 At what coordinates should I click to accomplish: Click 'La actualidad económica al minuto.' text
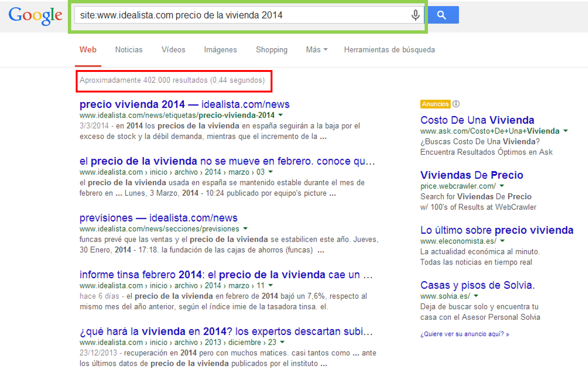pos(480,252)
